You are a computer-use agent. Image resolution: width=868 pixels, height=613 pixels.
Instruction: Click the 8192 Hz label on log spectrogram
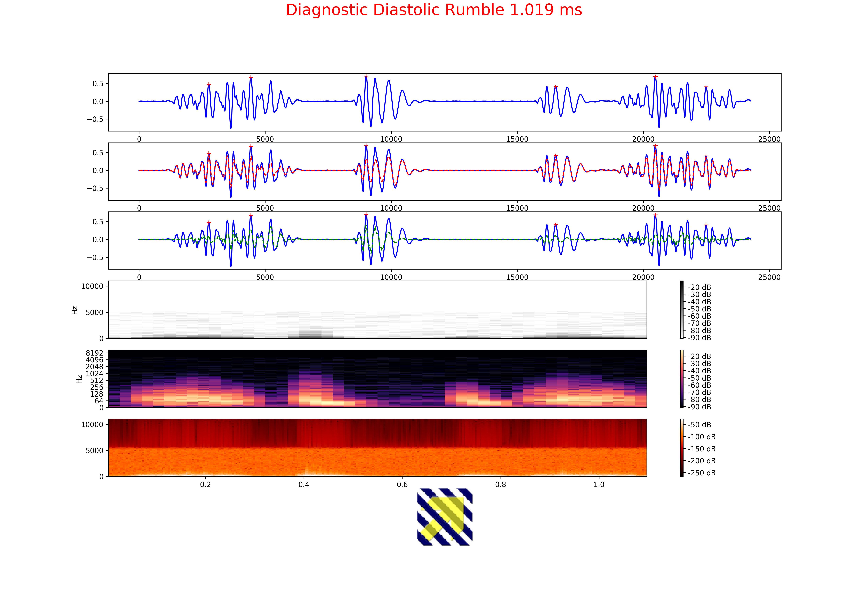click(x=94, y=353)
